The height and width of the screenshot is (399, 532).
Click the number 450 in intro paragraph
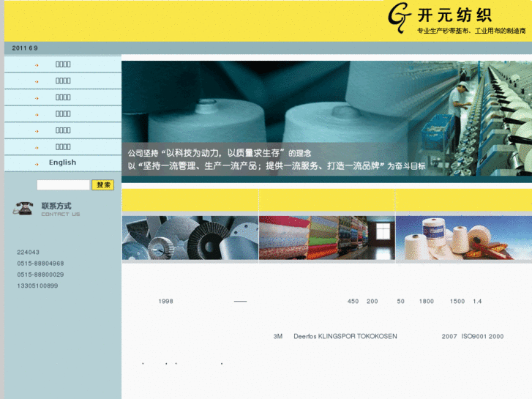(x=353, y=301)
